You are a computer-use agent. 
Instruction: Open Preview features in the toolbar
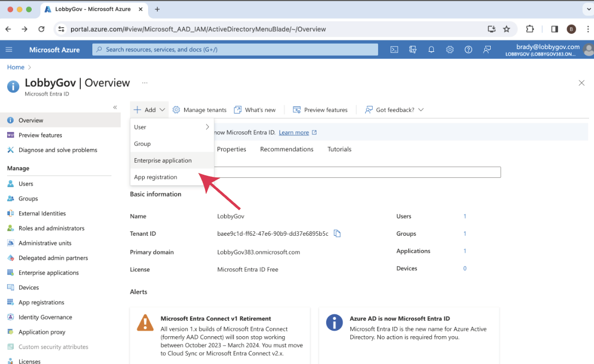click(320, 110)
